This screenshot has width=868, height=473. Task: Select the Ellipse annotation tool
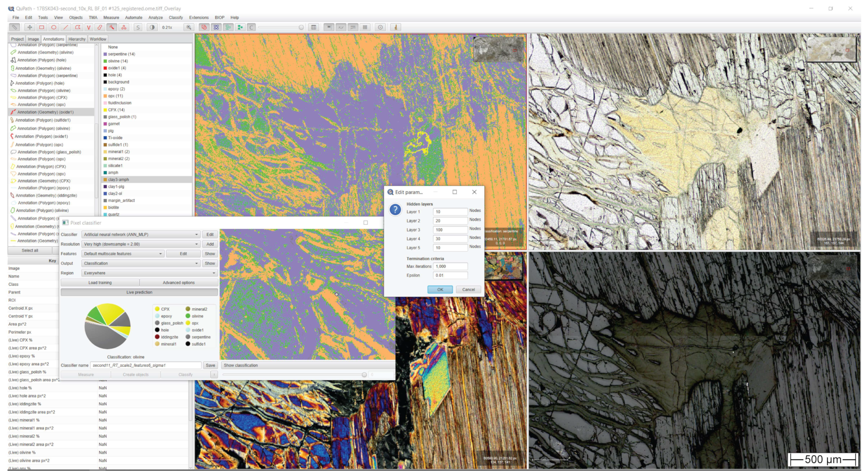pos(54,27)
